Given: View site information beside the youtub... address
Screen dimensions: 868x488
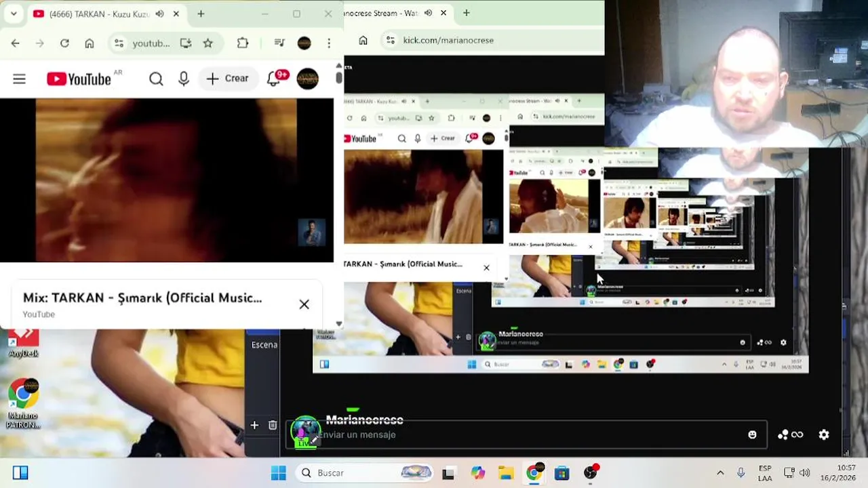Looking at the screenshot, I should pyautogui.click(x=119, y=43).
